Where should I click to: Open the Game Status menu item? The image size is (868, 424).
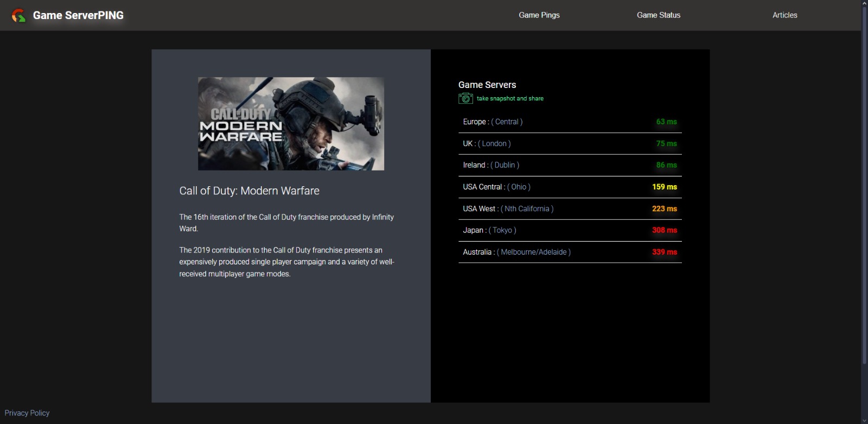coord(658,15)
